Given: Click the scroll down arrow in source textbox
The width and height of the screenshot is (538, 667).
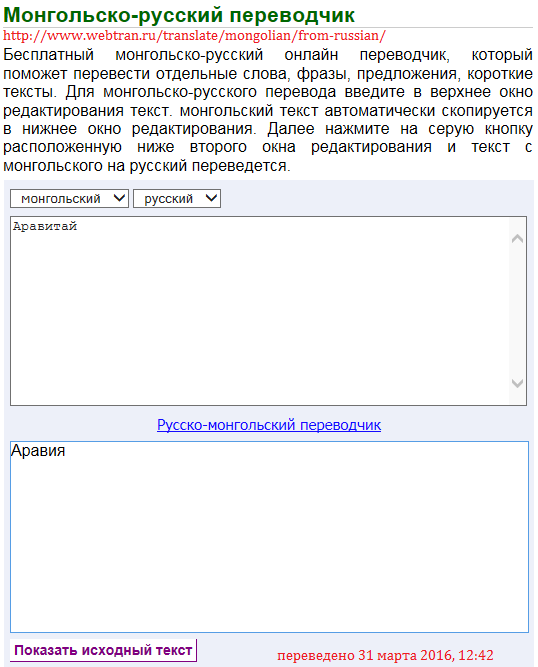Looking at the screenshot, I should pos(517,383).
